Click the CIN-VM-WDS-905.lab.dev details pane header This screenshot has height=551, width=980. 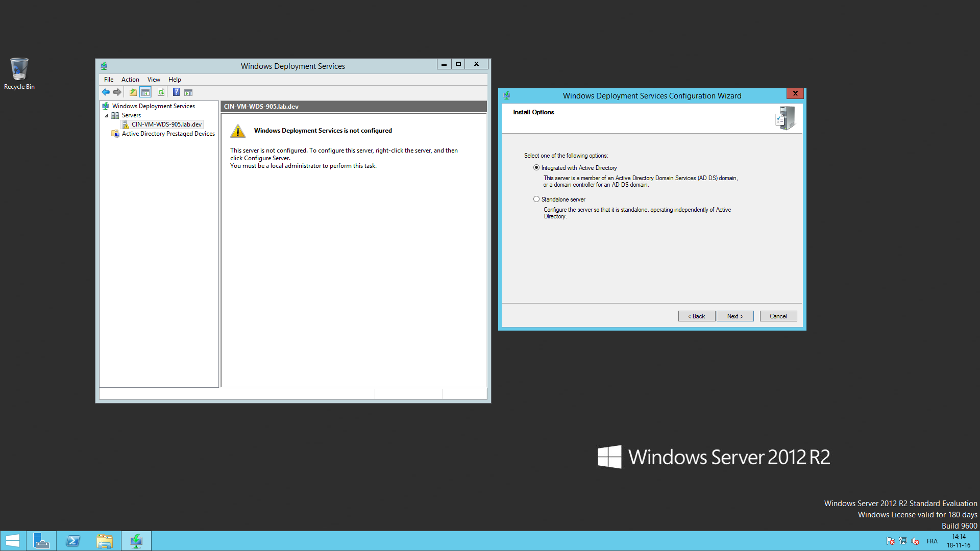coord(354,107)
